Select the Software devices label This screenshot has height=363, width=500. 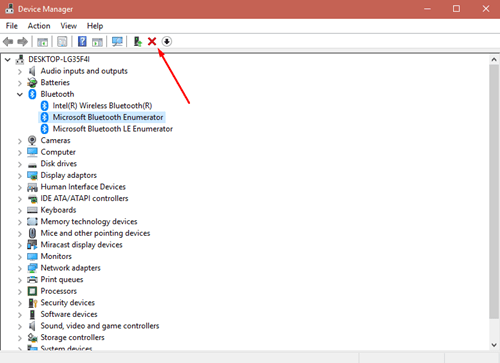click(69, 314)
